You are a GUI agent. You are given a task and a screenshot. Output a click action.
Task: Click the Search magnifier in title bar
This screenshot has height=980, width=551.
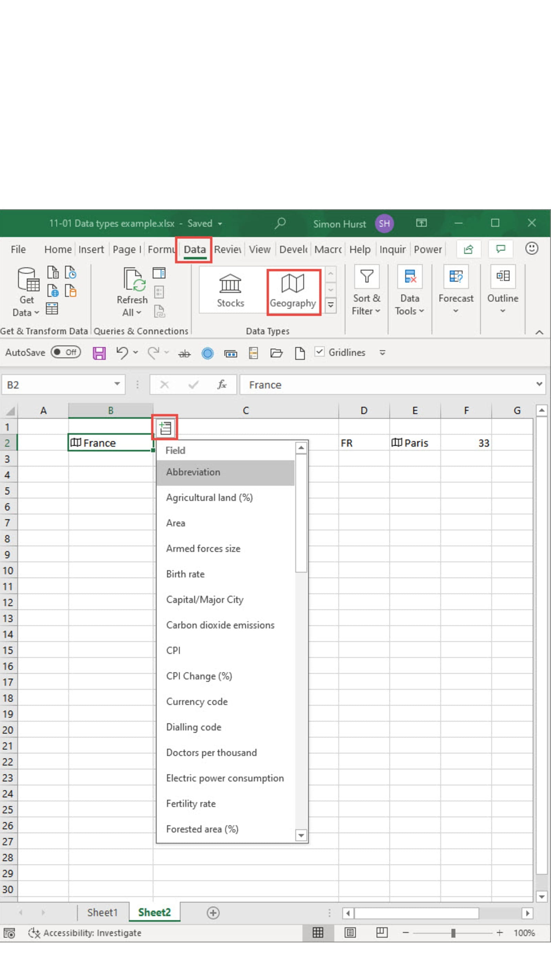280,223
